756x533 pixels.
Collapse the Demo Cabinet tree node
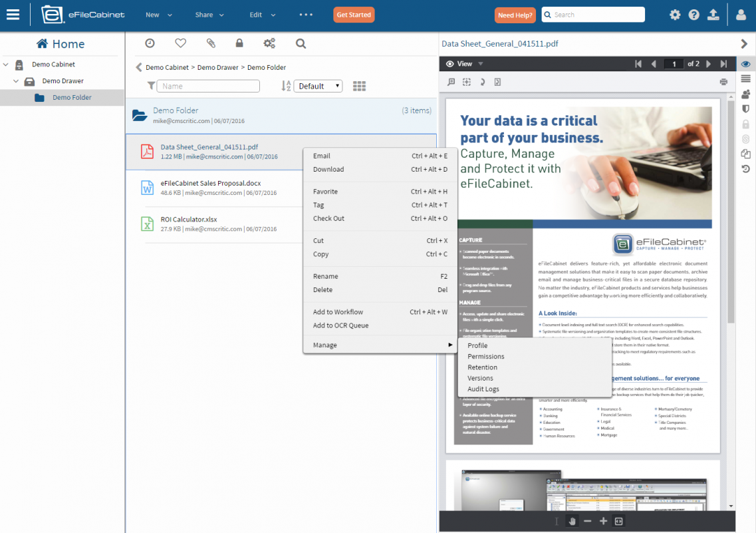6,64
